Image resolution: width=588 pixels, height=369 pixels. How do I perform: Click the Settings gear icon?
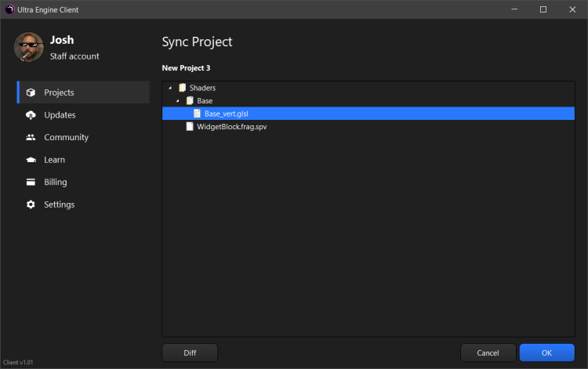pyautogui.click(x=31, y=204)
